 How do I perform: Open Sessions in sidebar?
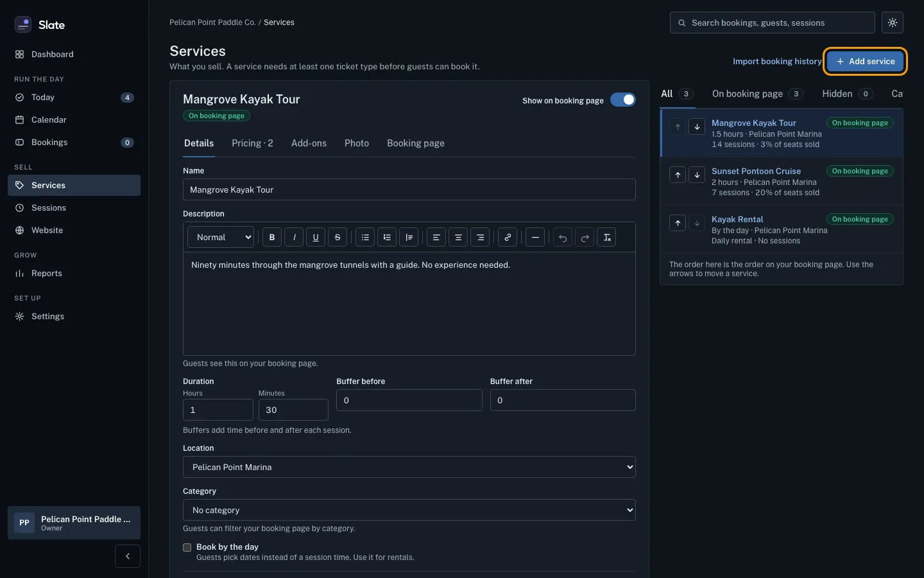pyautogui.click(x=74, y=207)
